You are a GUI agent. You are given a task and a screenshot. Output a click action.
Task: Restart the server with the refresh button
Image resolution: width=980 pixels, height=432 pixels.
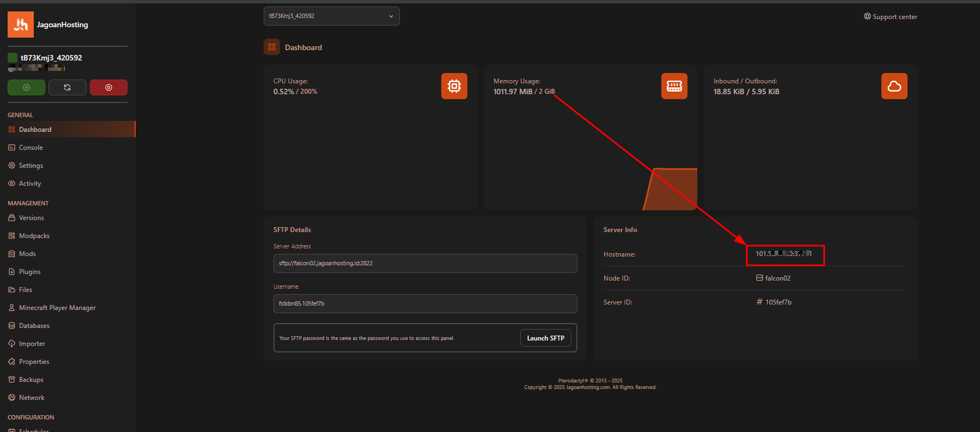(x=68, y=87)
